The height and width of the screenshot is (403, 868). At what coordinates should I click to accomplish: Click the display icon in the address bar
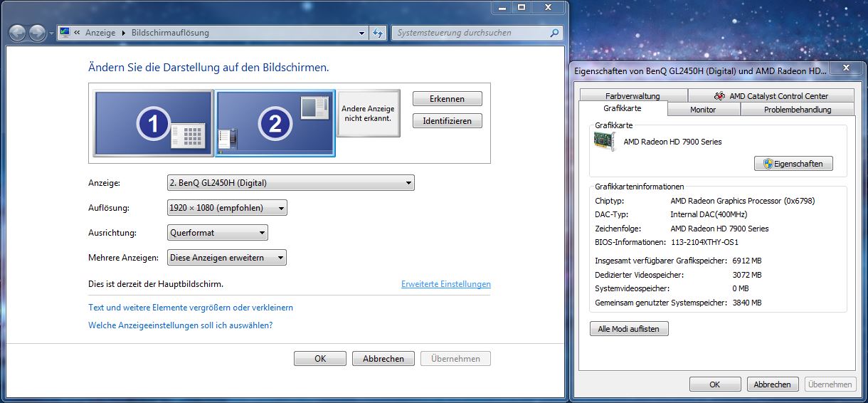(65, 32)
